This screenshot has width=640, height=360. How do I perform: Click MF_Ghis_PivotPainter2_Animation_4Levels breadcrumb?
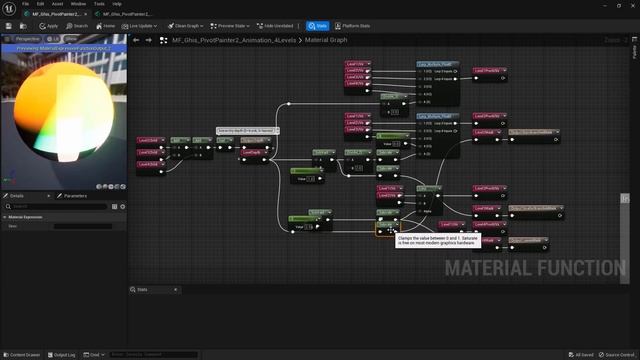tap(234, 40)
